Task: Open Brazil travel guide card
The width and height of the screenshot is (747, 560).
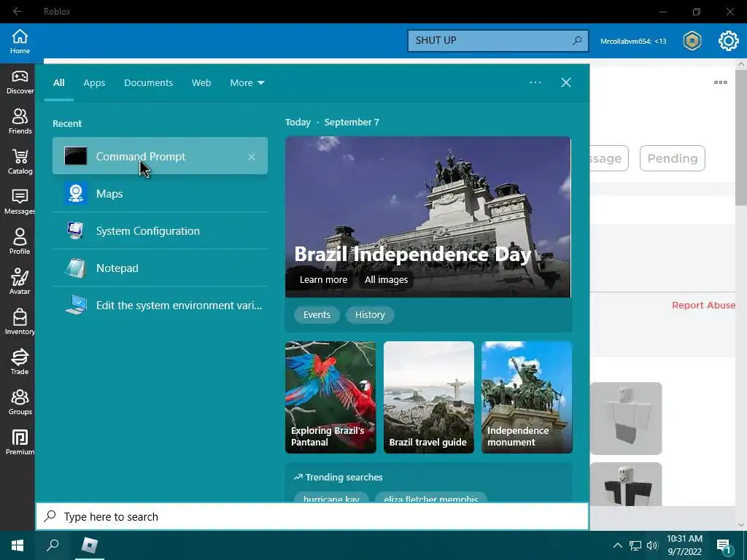Action: coord(428,397)
